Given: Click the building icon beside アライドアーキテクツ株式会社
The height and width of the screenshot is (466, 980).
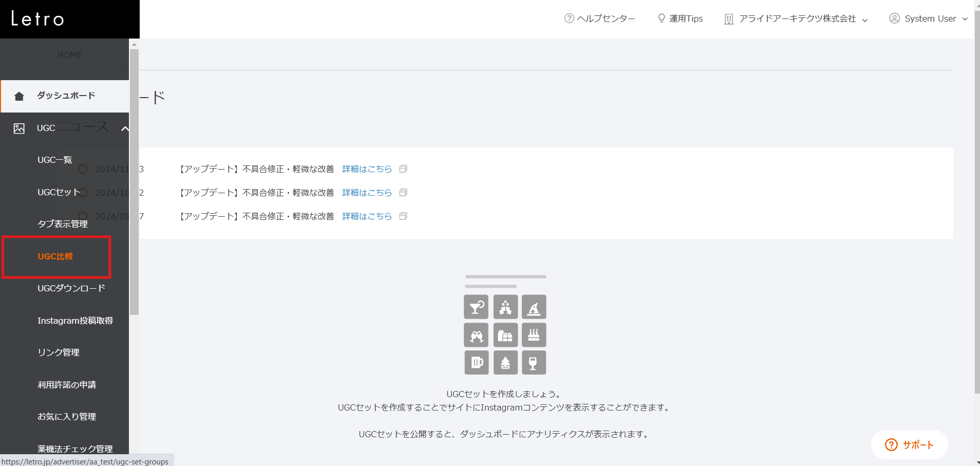Looking at the screenshot, I should (729, 18).
